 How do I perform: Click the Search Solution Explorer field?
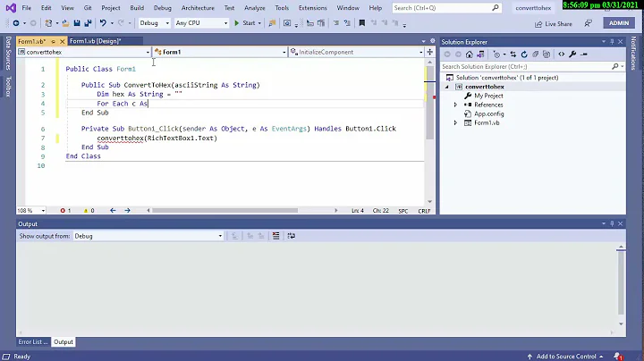532,66
